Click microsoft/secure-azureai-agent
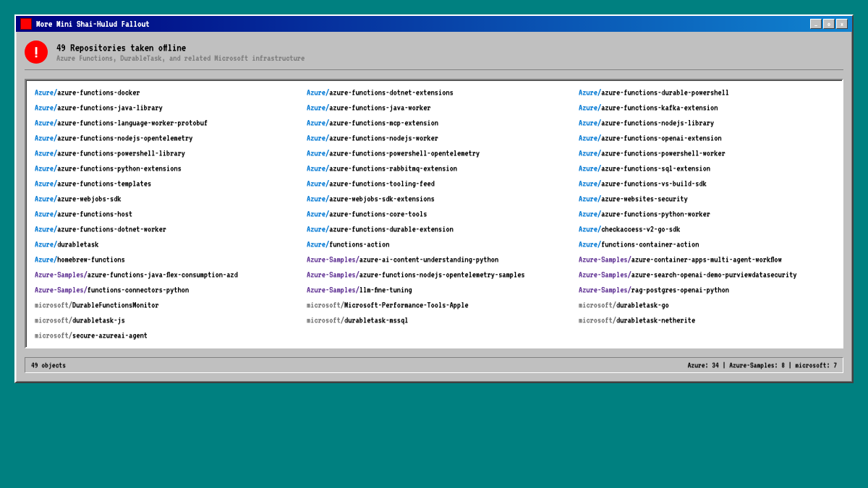Viewport: 868px width, 488px height. tap(91, 335)
